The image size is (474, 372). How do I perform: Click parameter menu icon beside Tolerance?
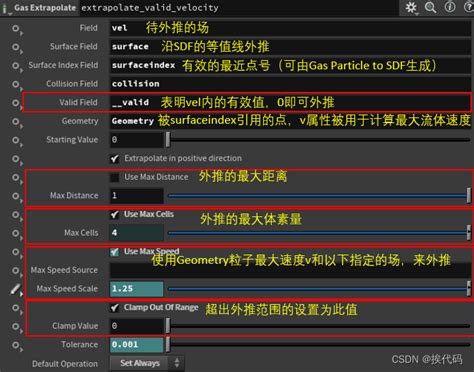(x=16, y=345)
